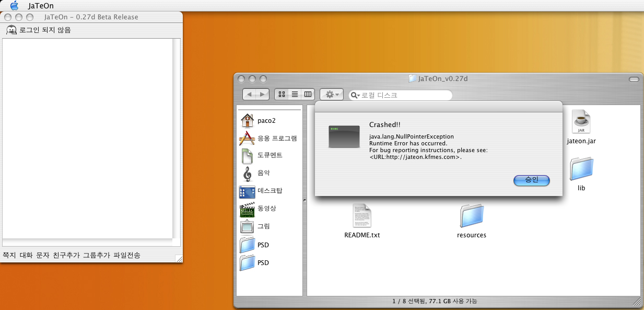
Task: Click the Crashed!! heading text
Action: (x=385, y=124)
